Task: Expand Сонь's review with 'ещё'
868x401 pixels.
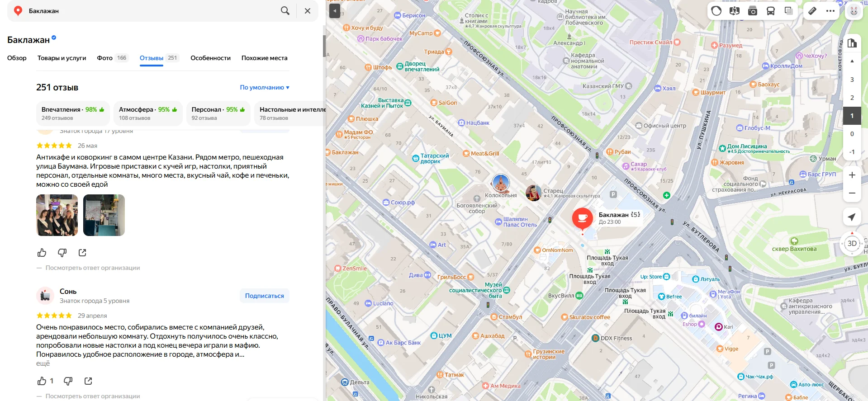Action: (43, 363)
